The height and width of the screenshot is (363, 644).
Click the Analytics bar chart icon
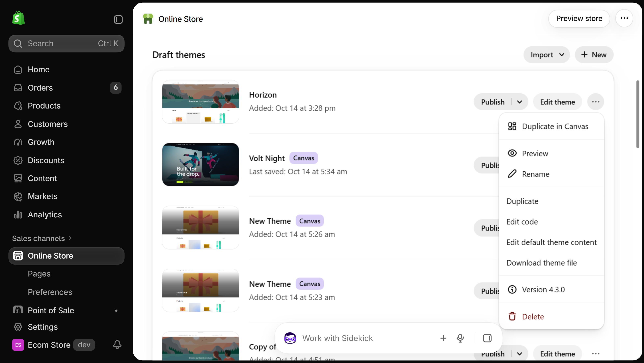coord(18,215)
